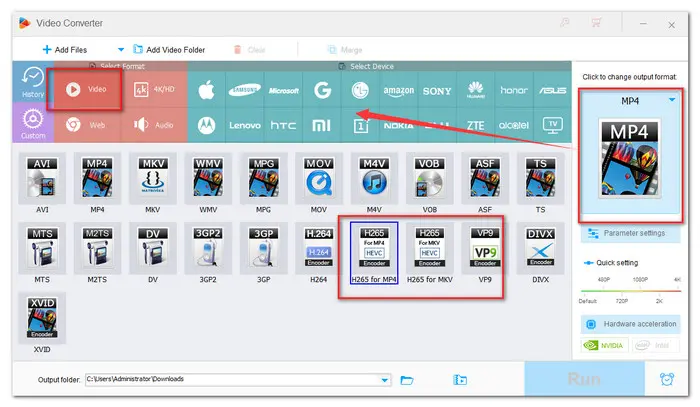Open ASUS device presets
The width and height of the screenshot is (700, 407).
552,91
